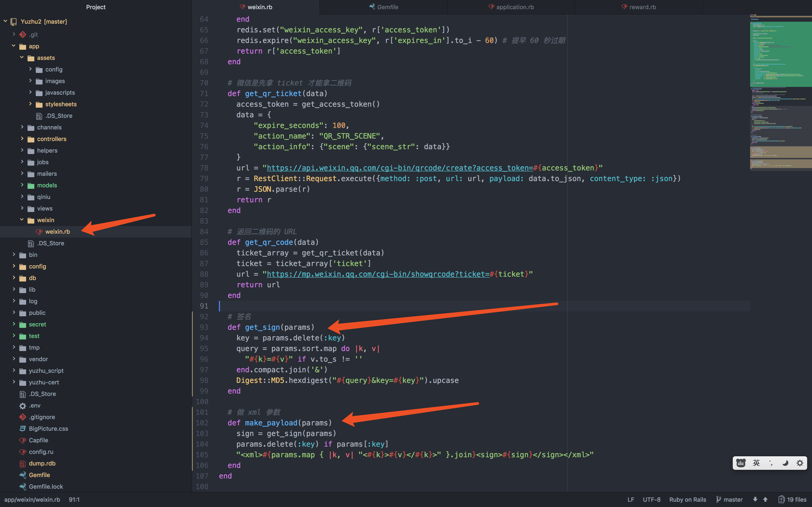Viewport: 812px width, 507px height.
Task: Collapse the weixin folder
Action: [x=22, y=220]
